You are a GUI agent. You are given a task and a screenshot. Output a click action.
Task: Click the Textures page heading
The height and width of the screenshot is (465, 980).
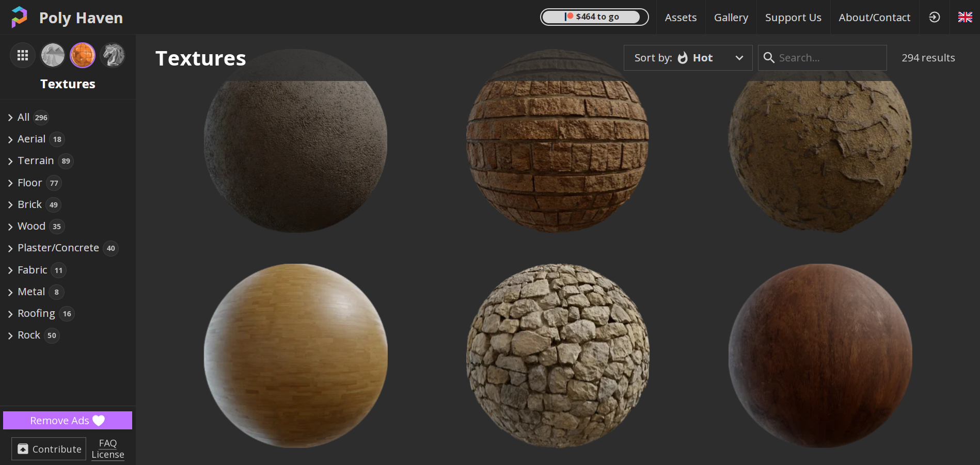[x=201, y=58]
